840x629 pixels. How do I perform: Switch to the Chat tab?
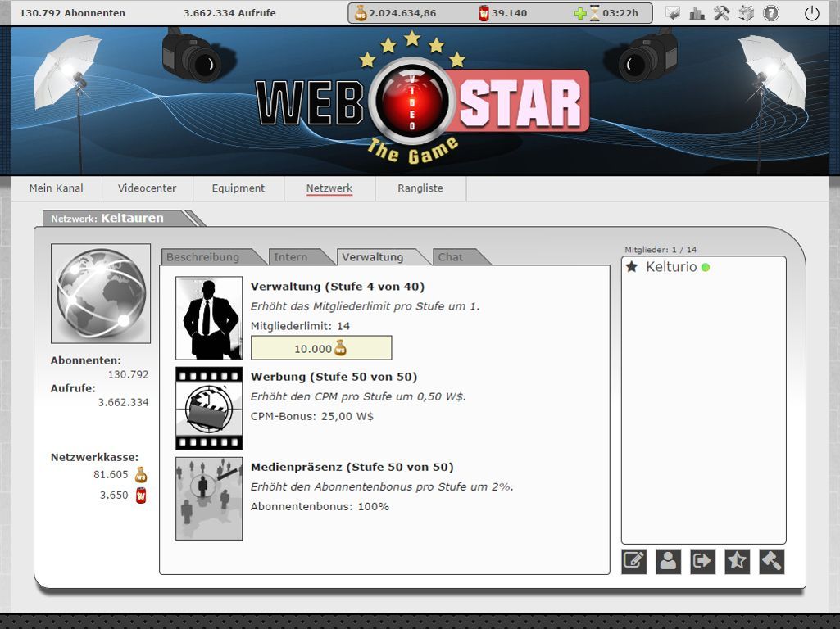[x=451, y=257]
